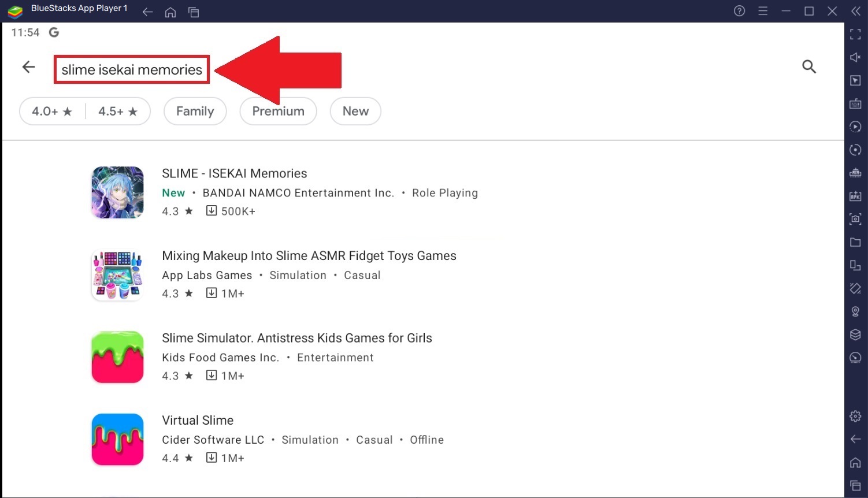Click the sidebar home icon
Viewport: 868px width, 498px height.
click(856, 462)
